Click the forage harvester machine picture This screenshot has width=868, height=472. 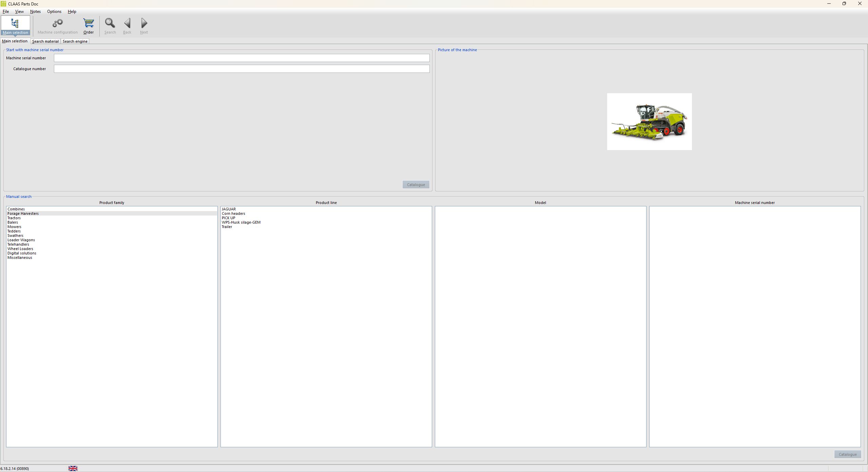pyautogui.click(x=649, y=122)
